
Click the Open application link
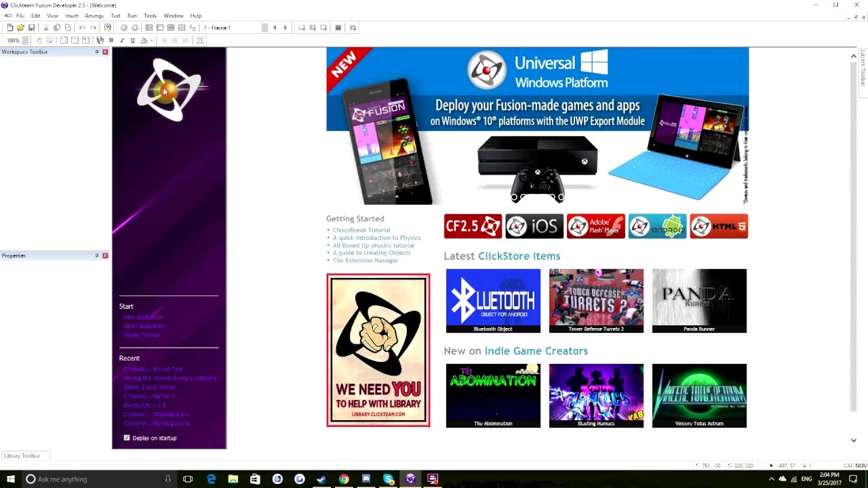click(144, 326)
